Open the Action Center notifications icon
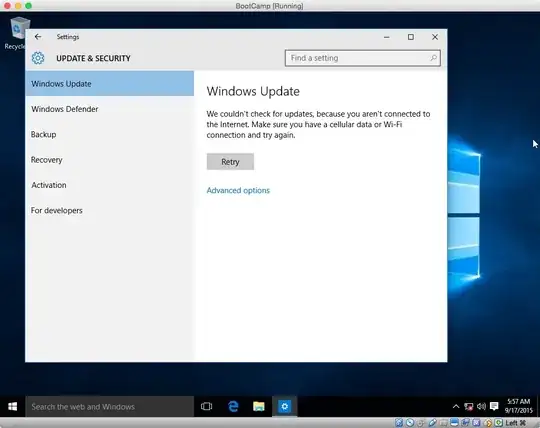Screen dimensions: 540x428 494,406
